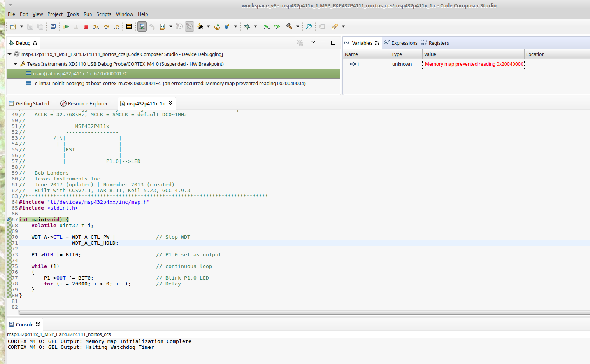
Task: Close the msp432p411x_1.c editor tab
Action: coord(170,104)
